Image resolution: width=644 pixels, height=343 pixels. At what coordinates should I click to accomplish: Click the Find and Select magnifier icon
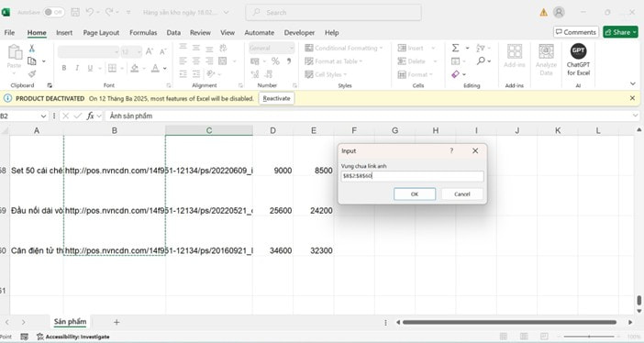[x=481, y=61]
